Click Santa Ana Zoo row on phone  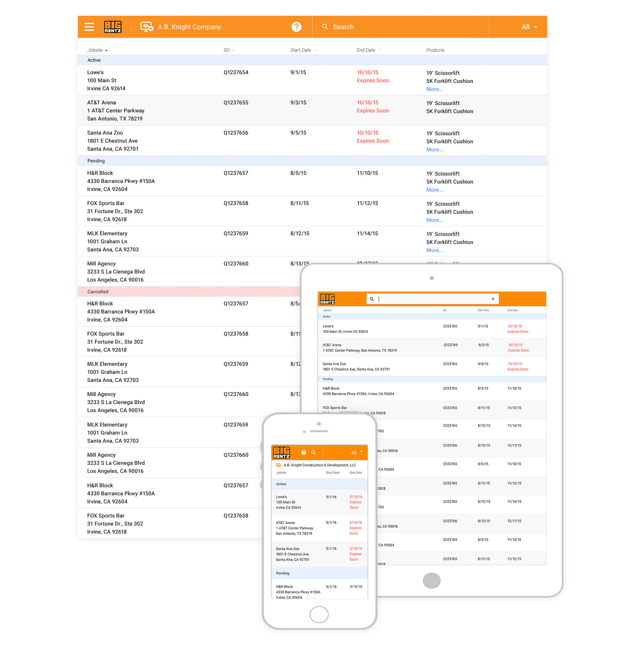pos(319,554)
